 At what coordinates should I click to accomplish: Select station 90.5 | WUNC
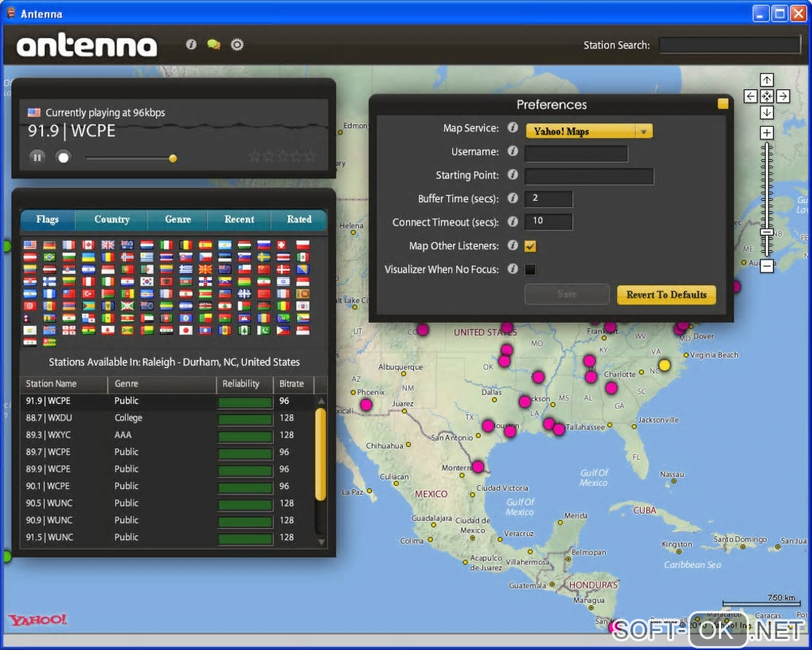pyautogui.click(x=166, y=503)
